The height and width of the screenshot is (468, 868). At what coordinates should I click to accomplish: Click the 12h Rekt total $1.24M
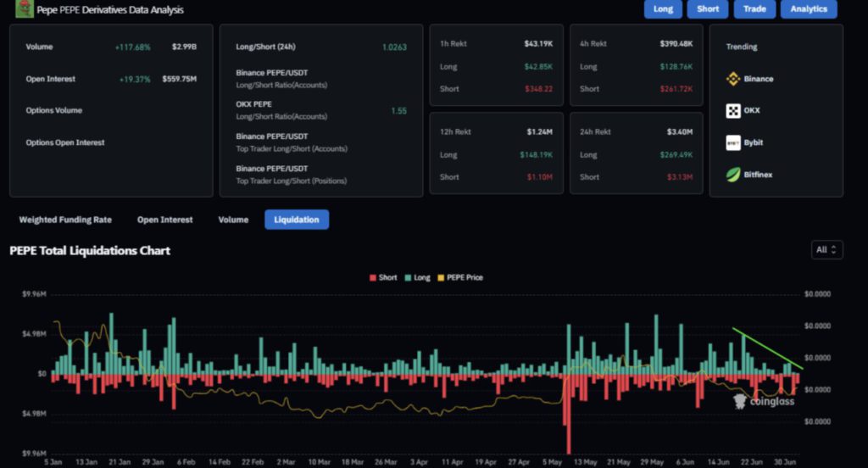pos(540,131)
